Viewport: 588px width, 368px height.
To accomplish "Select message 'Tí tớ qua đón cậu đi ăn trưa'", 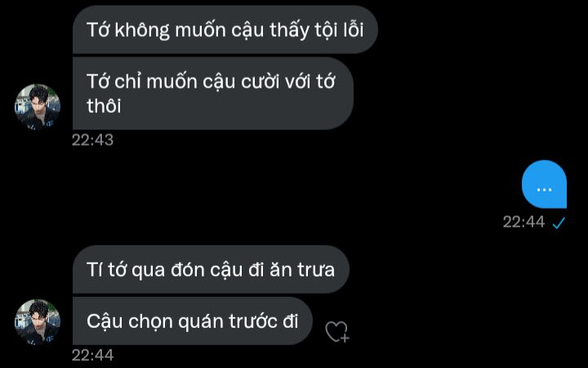I will 211,269.
